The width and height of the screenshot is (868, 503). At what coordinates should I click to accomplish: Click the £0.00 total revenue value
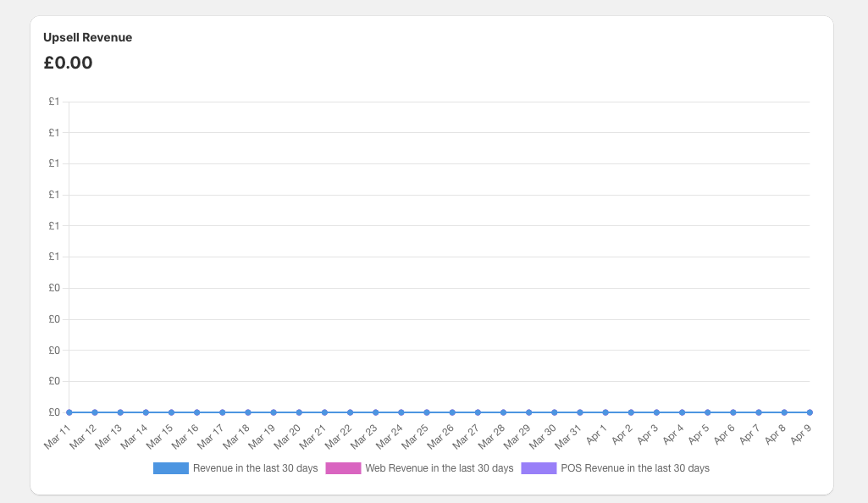pyautogui.click(x=68, y=63)
